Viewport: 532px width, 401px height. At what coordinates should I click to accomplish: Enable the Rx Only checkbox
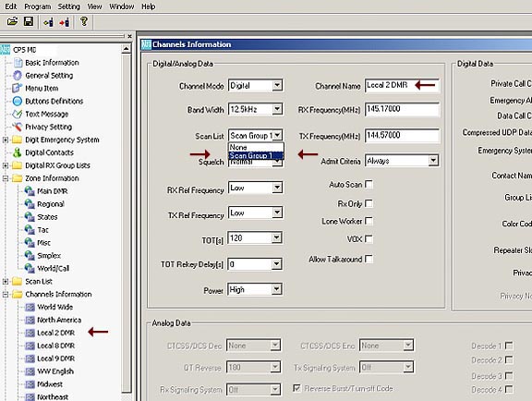pyautogui.click(x=369, y=203)
